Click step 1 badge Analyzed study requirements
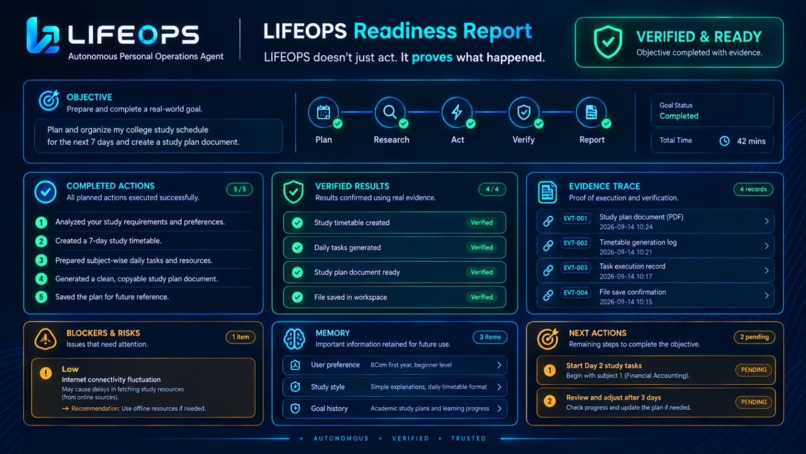The width and height of the screenshot is (806, 454). click(41, 222)
